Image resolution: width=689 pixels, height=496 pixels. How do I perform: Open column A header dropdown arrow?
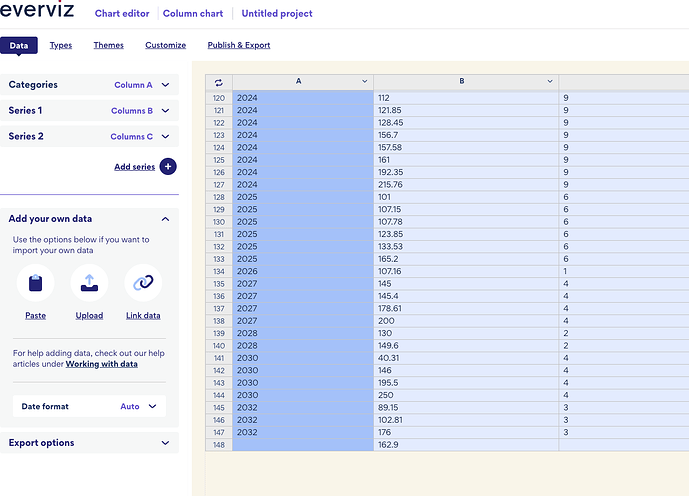click(x=364, y=82)
